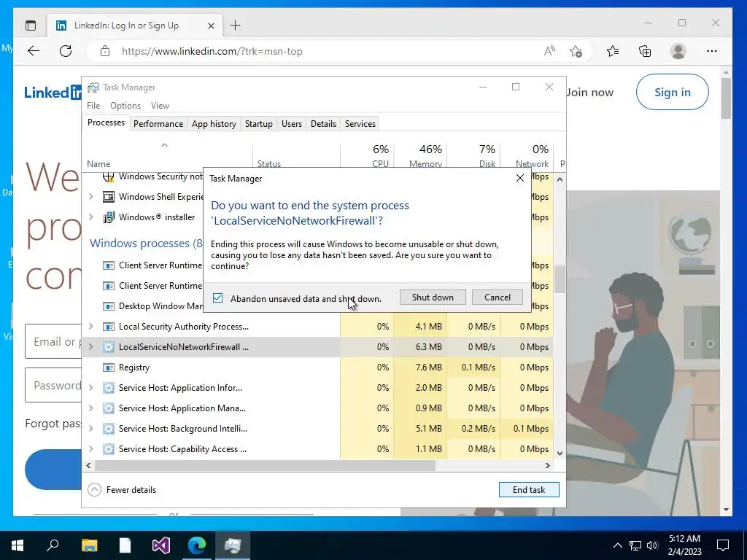
Task: Cancel the end process dialog
Action: pos(497,297)
